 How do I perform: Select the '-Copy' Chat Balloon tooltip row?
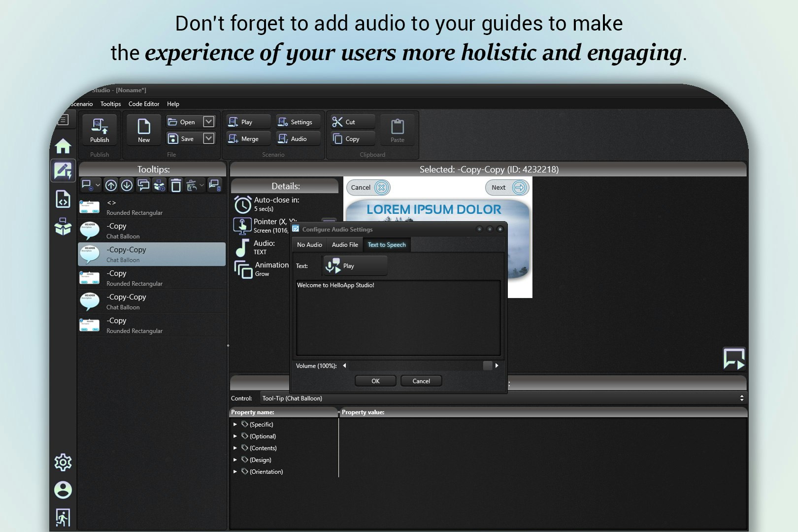click(152, 231)
